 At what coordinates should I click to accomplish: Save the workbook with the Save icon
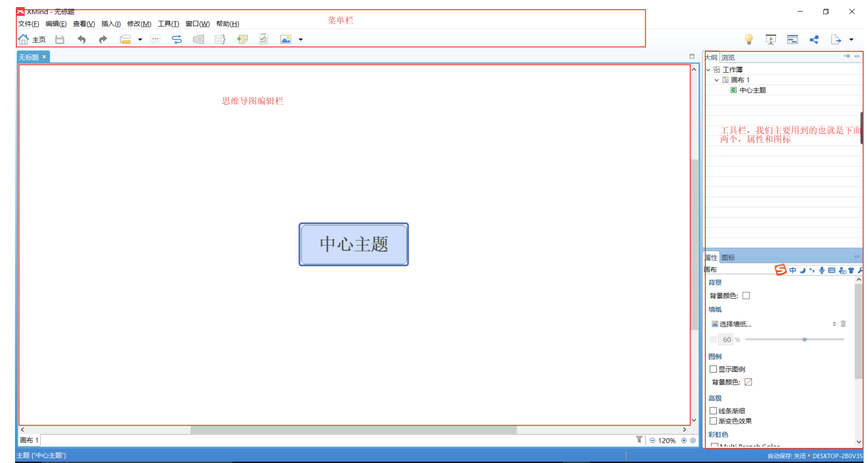coord(60,39)
